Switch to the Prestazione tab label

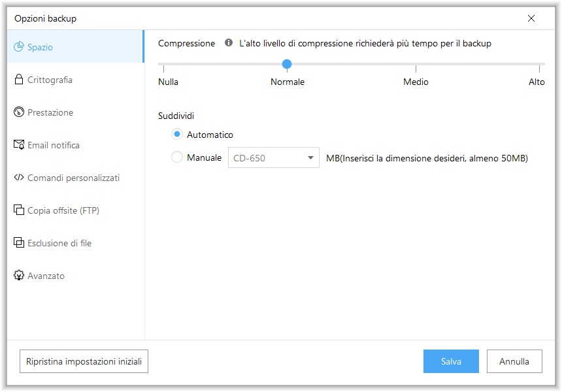(50, 112)
